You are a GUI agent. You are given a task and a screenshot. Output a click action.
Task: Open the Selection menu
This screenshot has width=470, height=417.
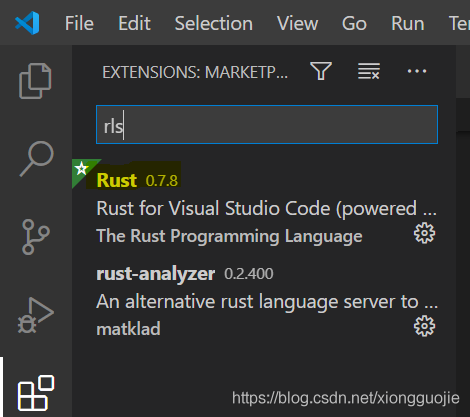214,23
